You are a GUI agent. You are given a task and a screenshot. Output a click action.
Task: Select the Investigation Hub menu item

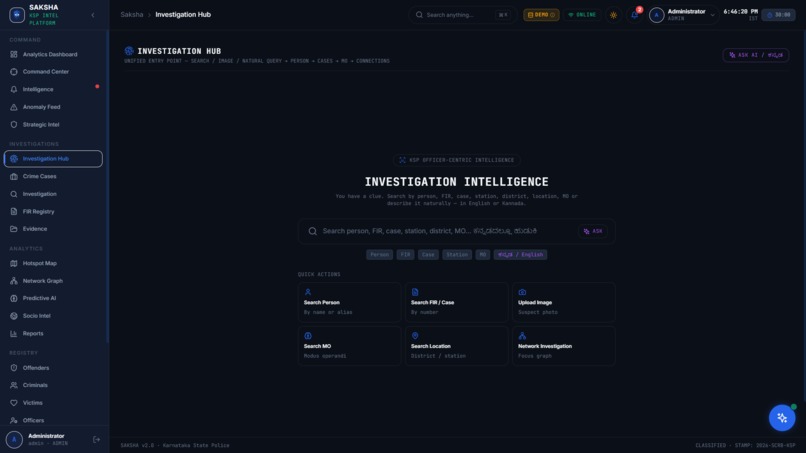tap(53, 159)
